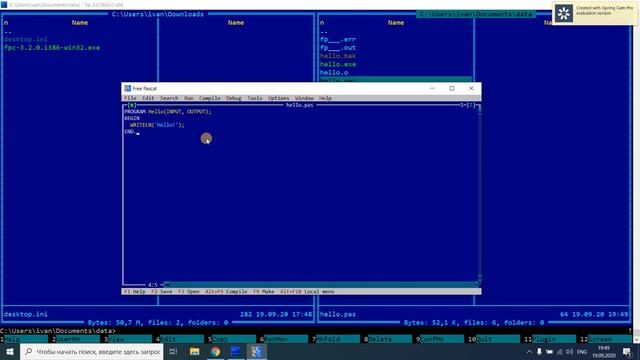The height and width of the screenshot is (360, 640).
Task: Click Far key bar 5 Copy
Action: click(233, 339)
